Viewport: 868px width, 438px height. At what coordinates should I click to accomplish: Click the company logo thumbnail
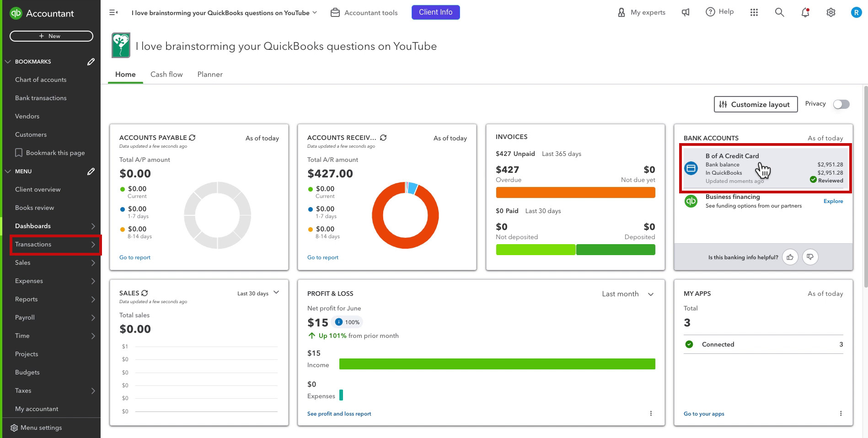121,45
